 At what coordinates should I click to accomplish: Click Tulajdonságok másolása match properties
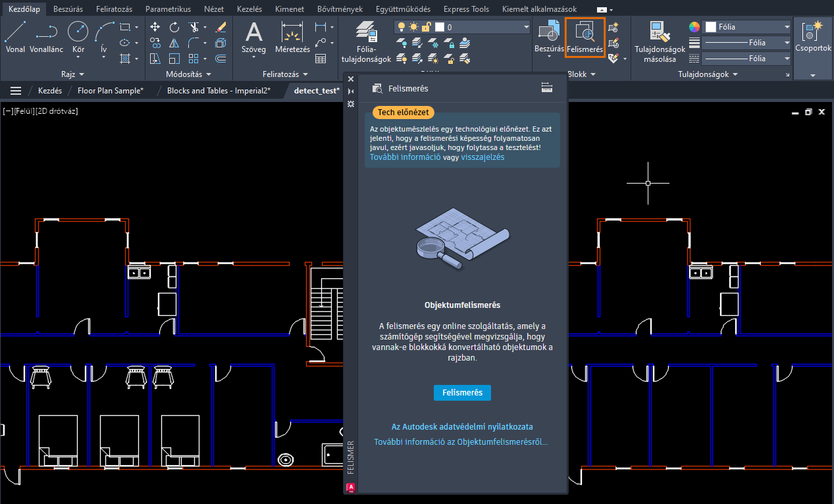[660, 41]
